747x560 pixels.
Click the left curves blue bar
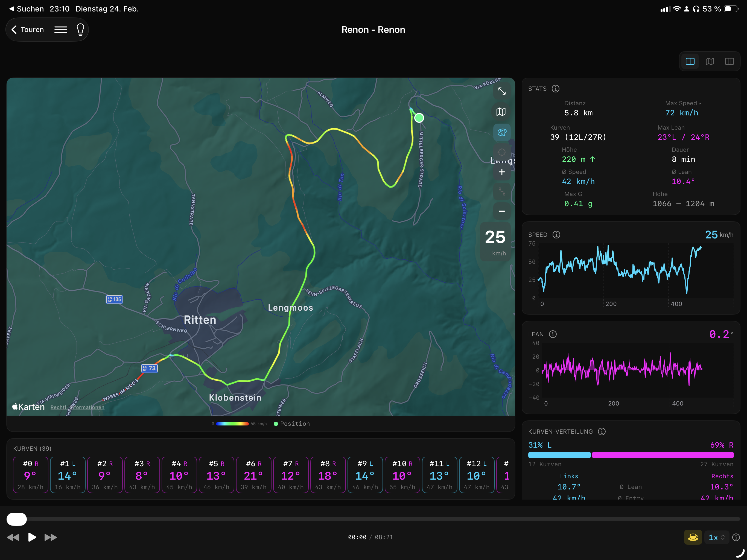click(559, 455)
